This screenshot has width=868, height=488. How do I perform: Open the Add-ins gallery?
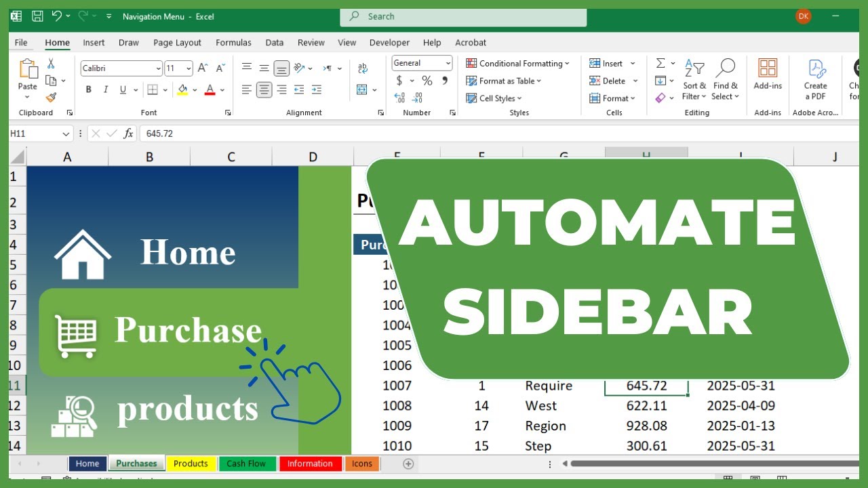coord(768,75)
